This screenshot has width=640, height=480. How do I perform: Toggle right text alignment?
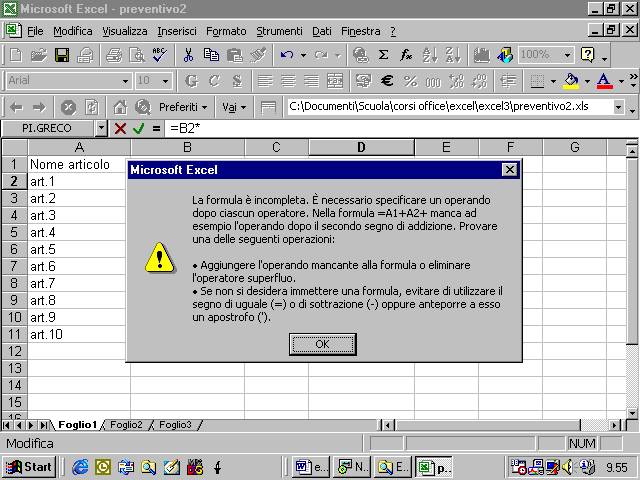[311, 81]
